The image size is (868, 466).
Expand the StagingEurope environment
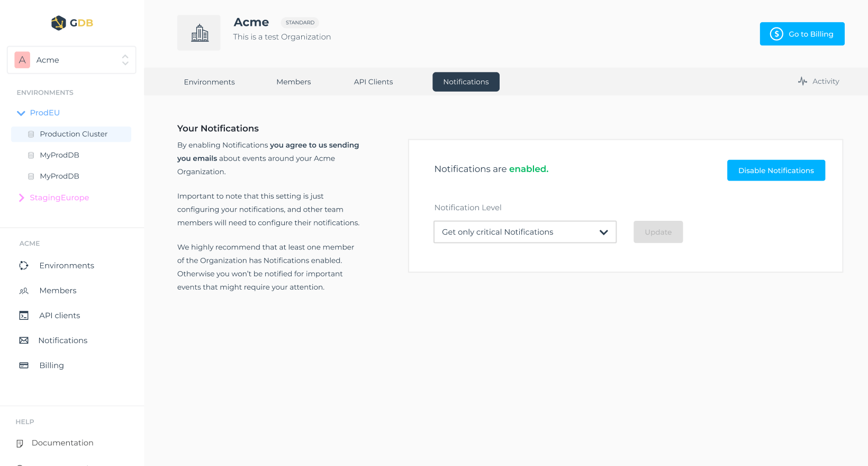click(21, 198)
